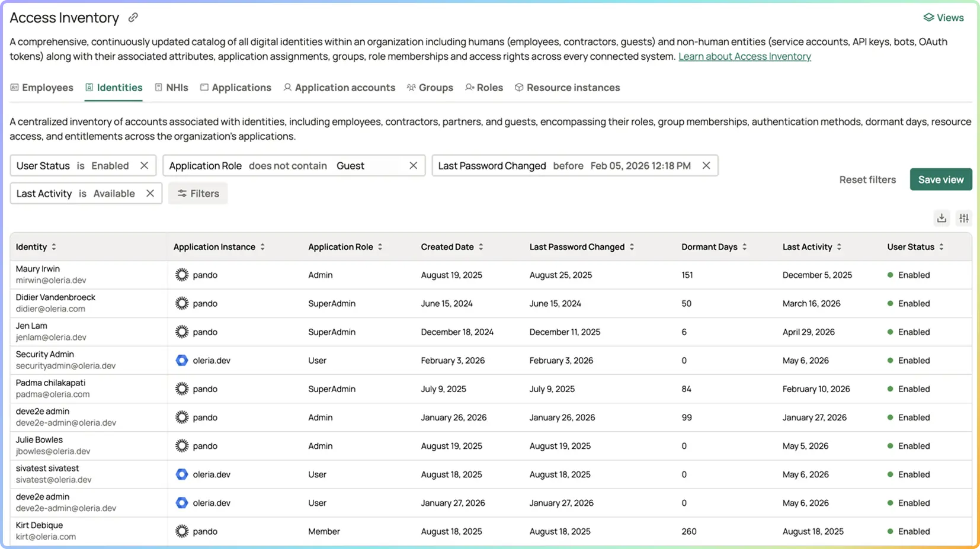Remove the Last Activity Available filter
Viewport: 980px width, 549px height.
[x=150, y=194]
